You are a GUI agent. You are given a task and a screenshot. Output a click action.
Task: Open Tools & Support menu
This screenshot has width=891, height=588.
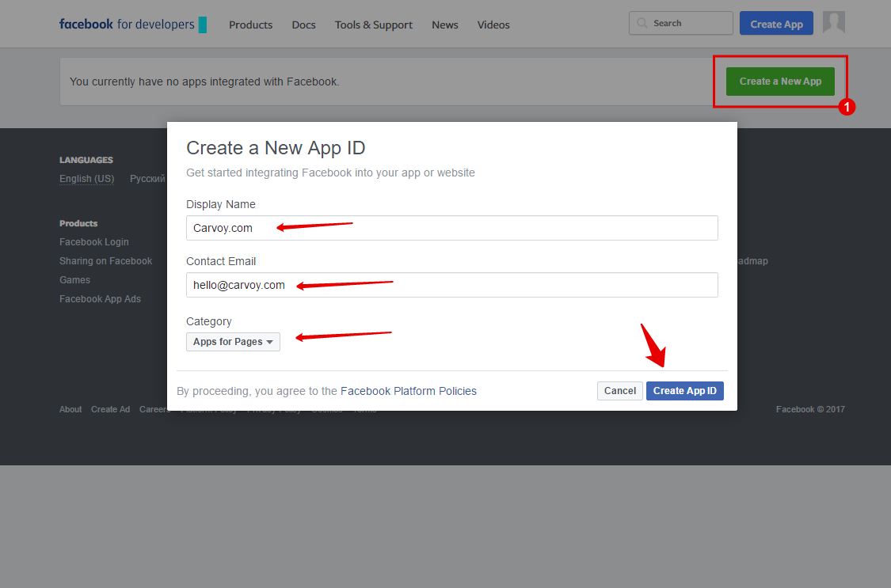[373, 25]
